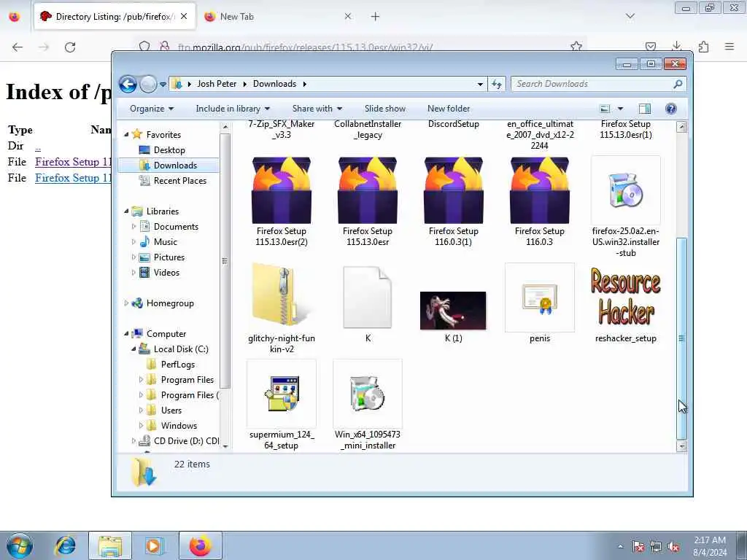The image size is (747, 560).
Task: Select the PerfLogs folder
Action: coord(177,365)
